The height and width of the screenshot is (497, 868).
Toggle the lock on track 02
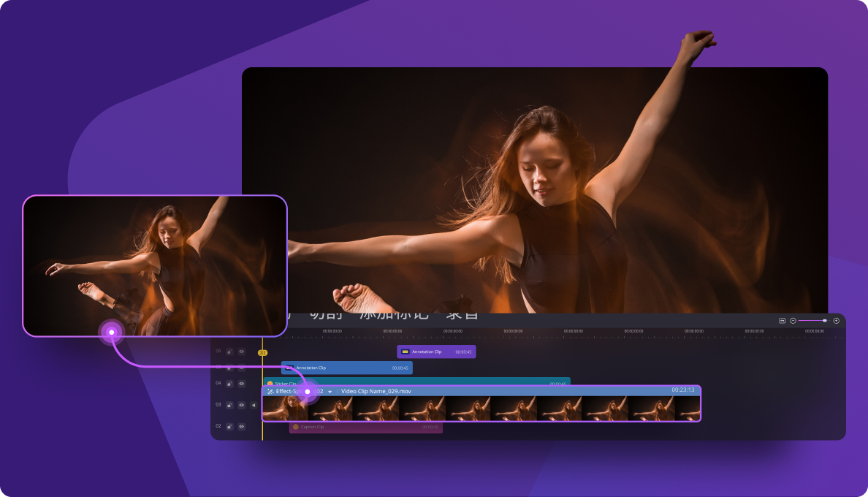click(x=229, y=427)
